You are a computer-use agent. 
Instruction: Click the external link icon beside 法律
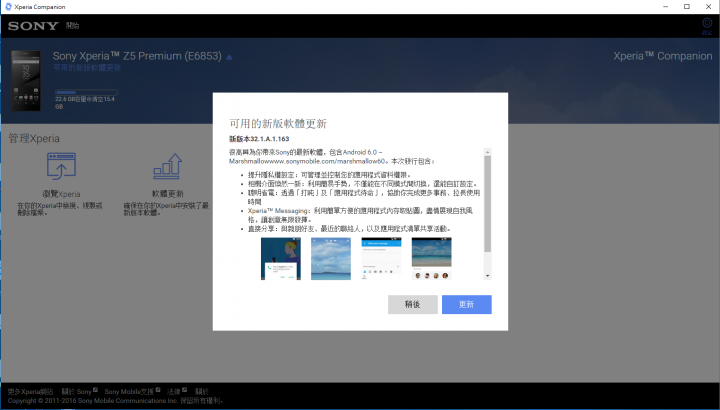click(x=184, y=390)
